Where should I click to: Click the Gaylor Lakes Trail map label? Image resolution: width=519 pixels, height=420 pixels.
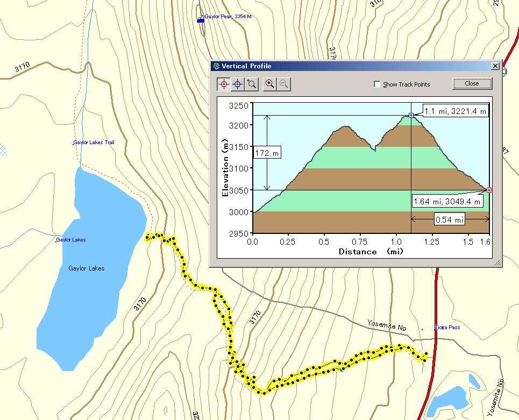coord(94,143)
